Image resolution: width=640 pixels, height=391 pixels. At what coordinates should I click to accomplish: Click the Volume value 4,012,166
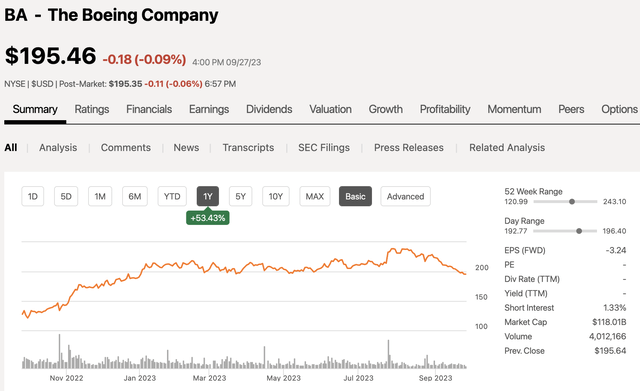607,336
